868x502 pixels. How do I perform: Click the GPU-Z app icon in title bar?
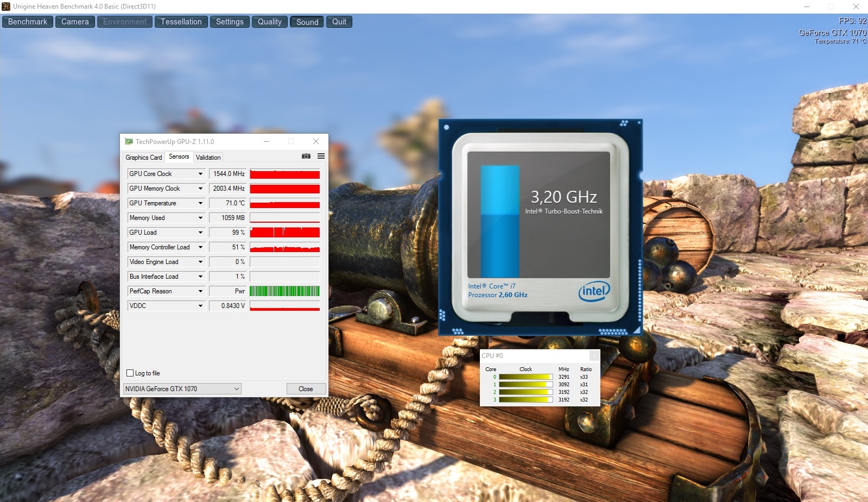click(x=129, y=141)
